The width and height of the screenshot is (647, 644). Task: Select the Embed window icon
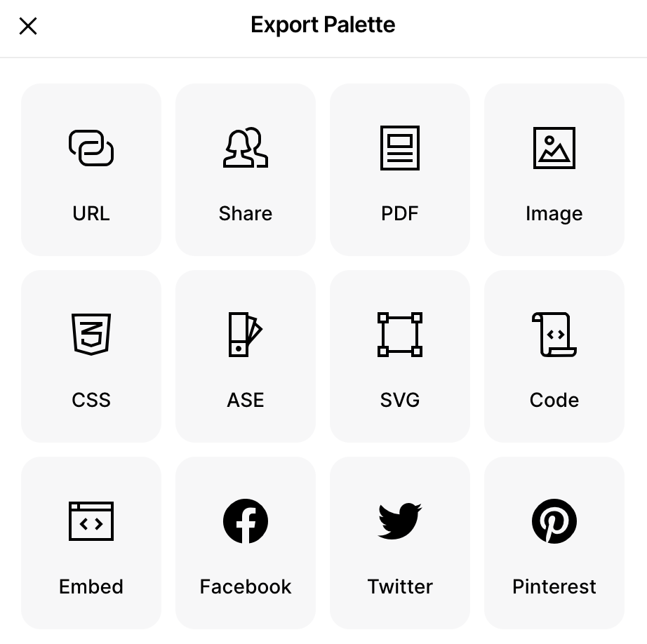[91, 521]
